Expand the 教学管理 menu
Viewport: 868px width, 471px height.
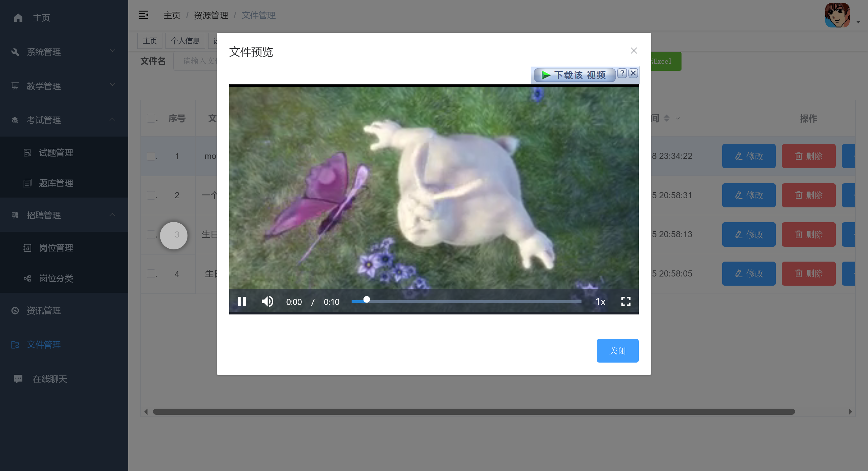(x=64, y=86)
